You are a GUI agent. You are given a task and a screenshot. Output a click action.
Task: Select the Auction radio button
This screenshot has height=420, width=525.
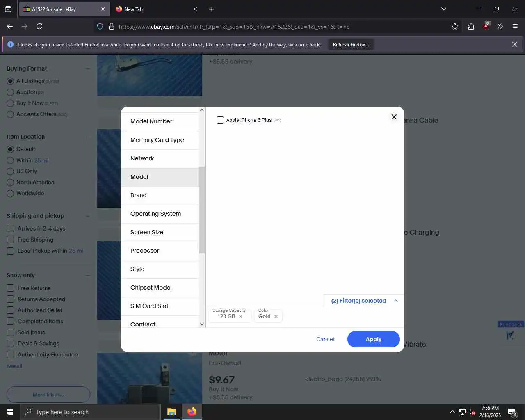pyautogui.click(x=10, y=92)
